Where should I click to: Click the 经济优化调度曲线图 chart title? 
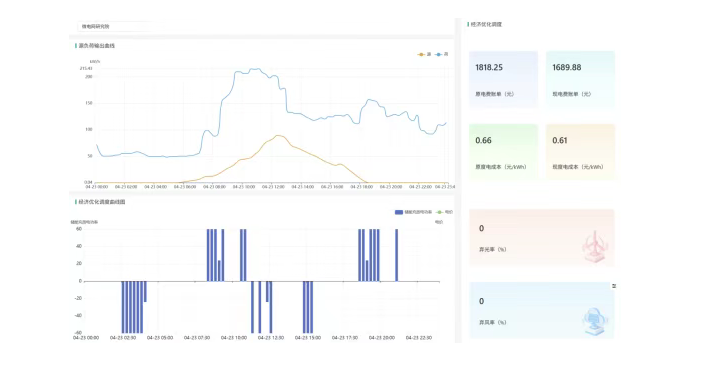coord(102,202)
